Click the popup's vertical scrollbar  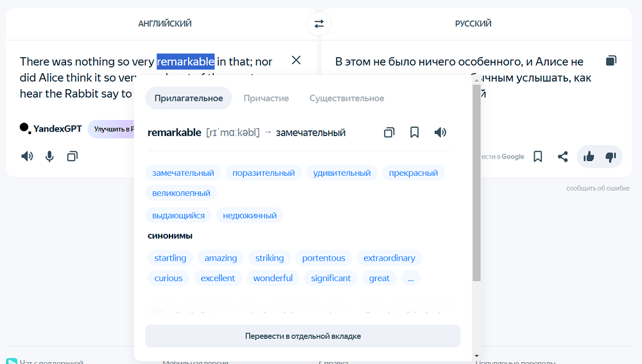(476, 186)
